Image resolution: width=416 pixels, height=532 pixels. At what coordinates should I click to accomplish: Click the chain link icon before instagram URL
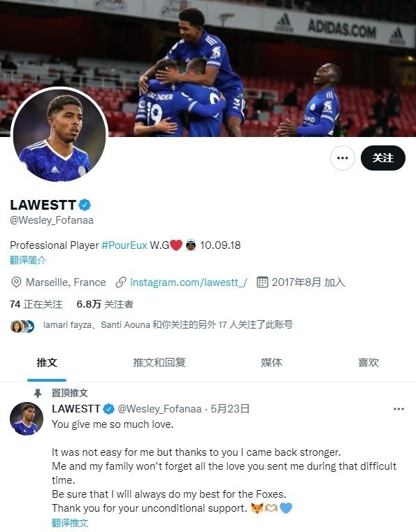(x=121, y=282)
